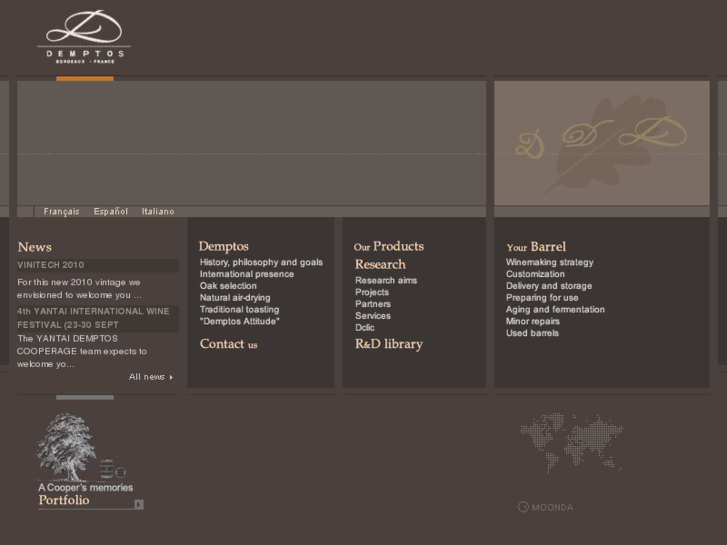Click the All news link
Viewport: 727px width, 545px height.
(x=147, y=377)
